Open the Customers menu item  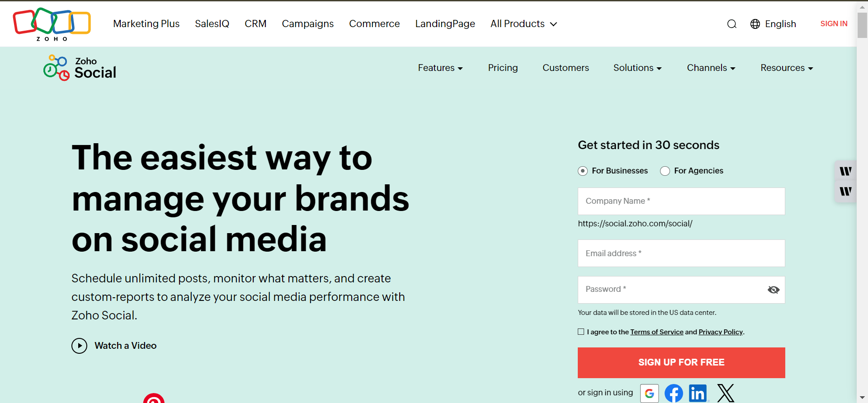(566, 68)
